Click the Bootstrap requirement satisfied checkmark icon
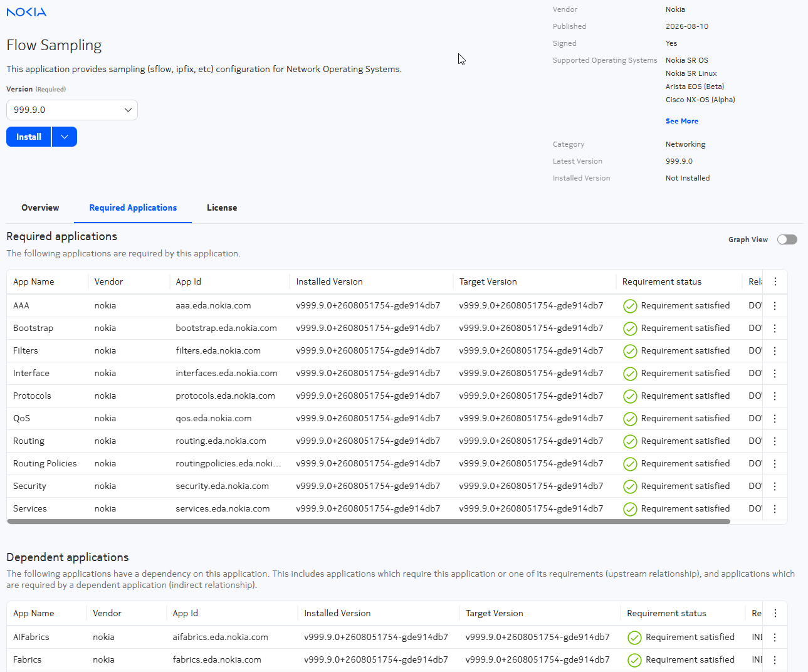 coord(630,328)
